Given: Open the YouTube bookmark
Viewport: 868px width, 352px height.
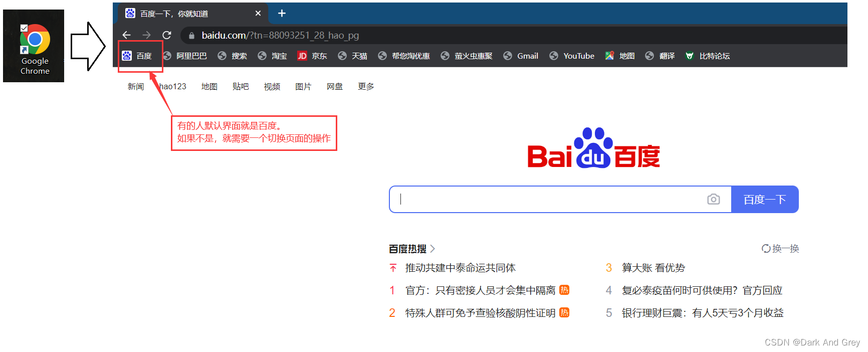Looking at the screenshot, I should [572, 56].
